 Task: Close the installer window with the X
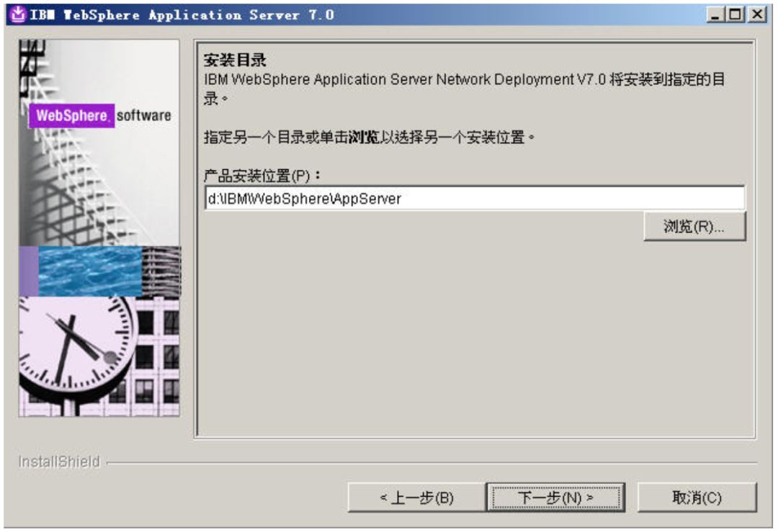[757, 14]
